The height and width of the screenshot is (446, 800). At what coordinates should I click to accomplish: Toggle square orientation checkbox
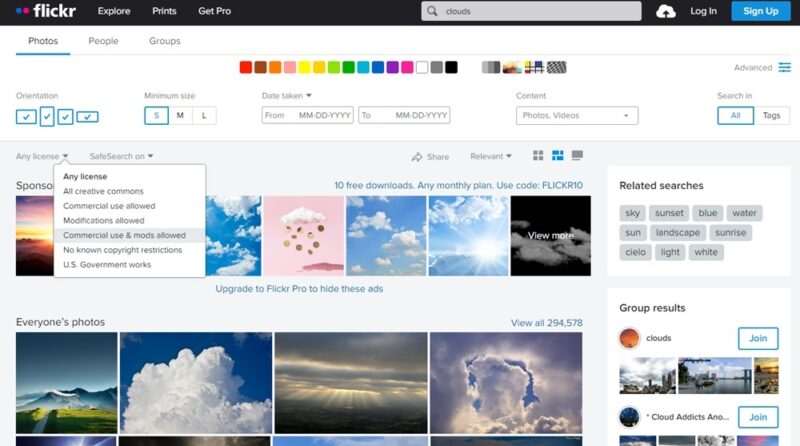(x=65, y=117)
